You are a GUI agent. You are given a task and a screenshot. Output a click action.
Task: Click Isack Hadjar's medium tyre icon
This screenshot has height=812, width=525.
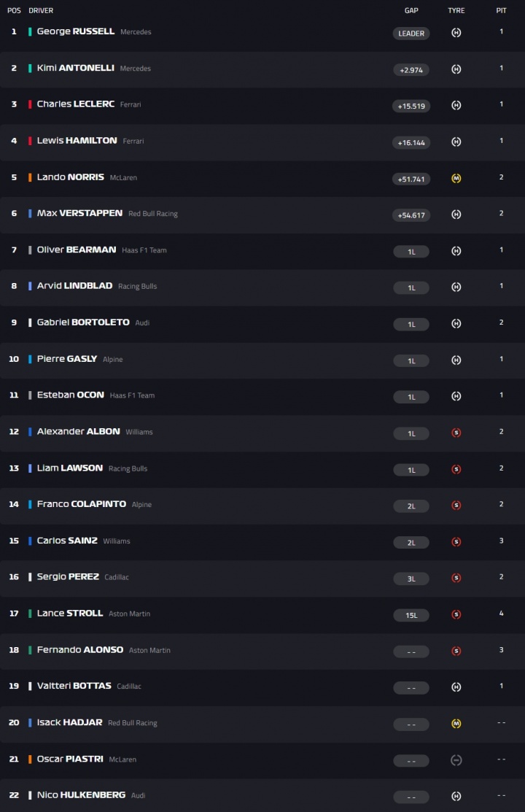click(456, 724)
